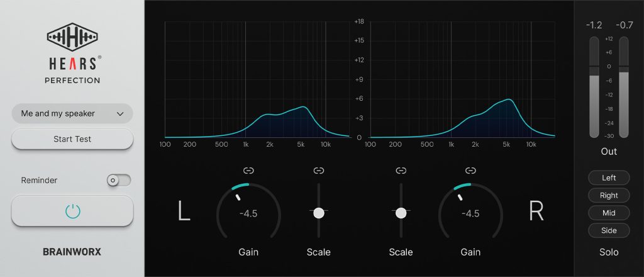Toggle the Reminder switch
Screen dimensions: 644x277
[x=119, y=180]
